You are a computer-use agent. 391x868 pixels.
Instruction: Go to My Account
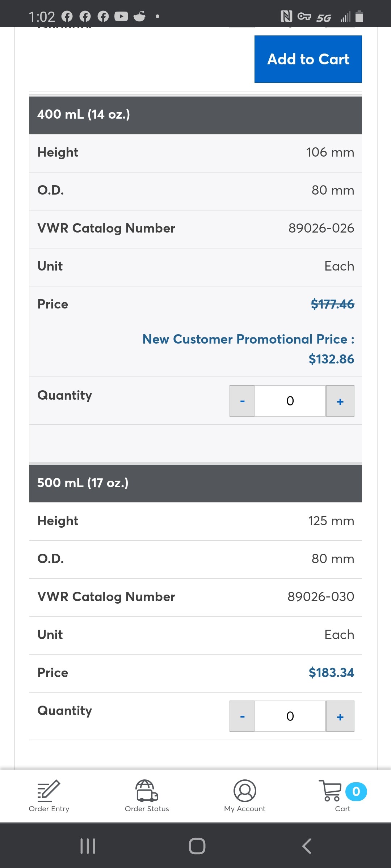pyautogui.click(x=245, y=796)
